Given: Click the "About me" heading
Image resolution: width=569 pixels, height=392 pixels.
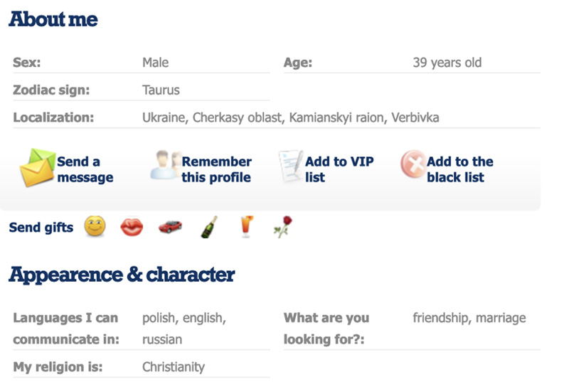Looking at the screenshot, I should point(53,20).
